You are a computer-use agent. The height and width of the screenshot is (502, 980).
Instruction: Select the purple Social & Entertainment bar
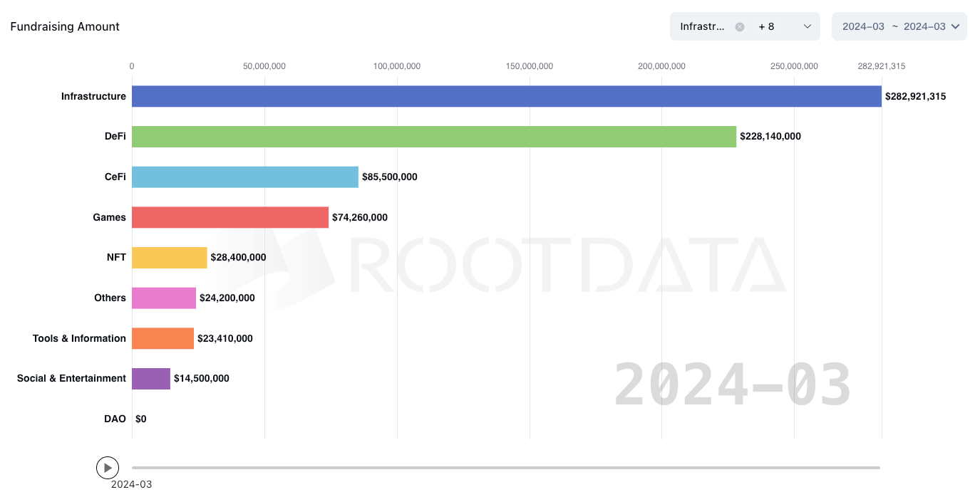(151, 378)
